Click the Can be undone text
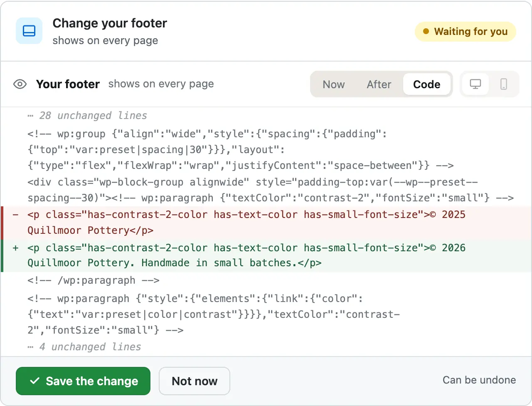Screen dimensions: 532x406 tap(479, 380)
